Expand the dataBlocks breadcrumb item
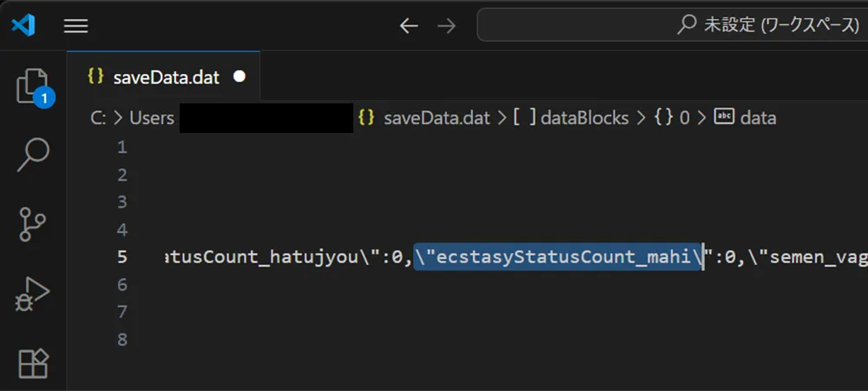868x391 pixels. pyautogui.click(x=584, y=118)
